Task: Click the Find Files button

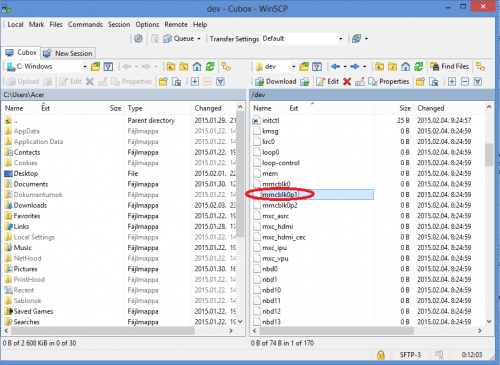Action: click(x=449, y=67)
